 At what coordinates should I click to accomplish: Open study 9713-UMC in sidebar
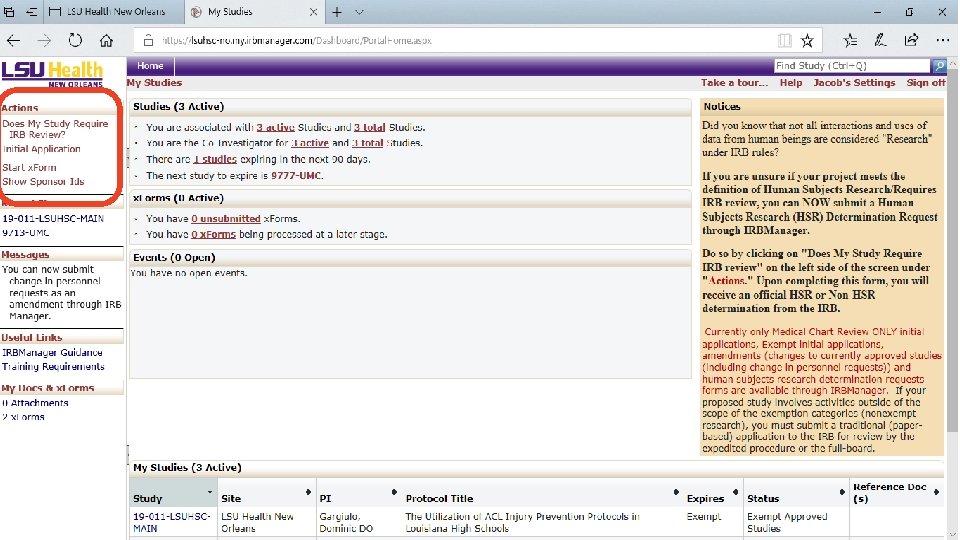[26, 233]
